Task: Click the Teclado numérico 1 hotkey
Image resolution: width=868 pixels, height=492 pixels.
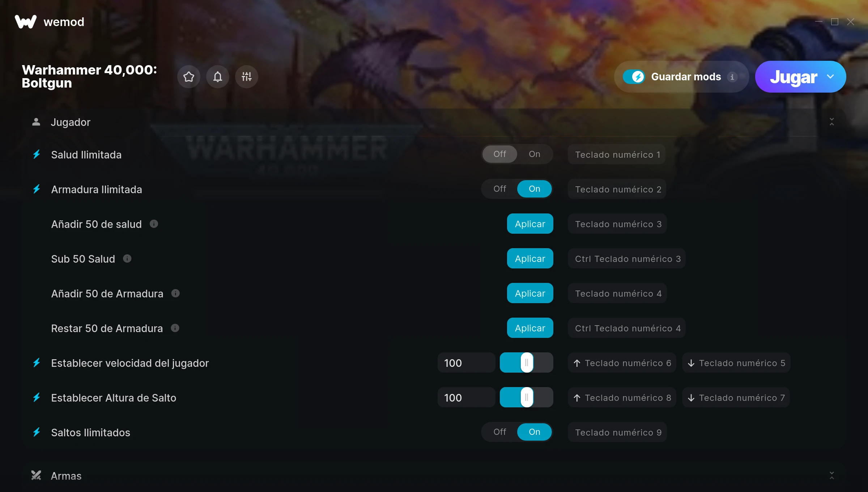Action: pyautogui.click(x=617, y=154)
